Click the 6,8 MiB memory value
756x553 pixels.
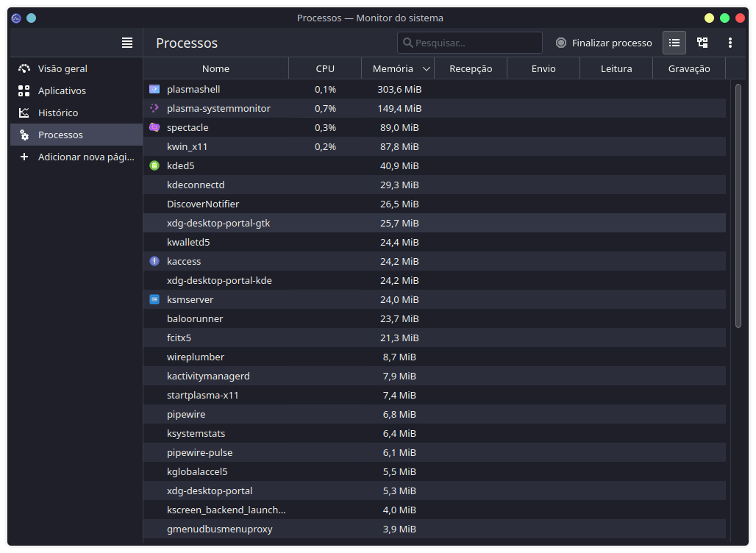[x=399, y=414]
